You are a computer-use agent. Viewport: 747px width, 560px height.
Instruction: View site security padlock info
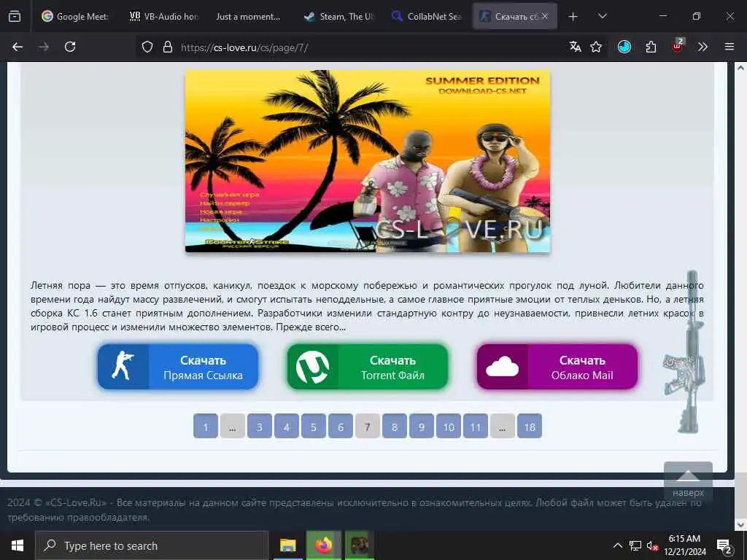pyautogui.click(x=167, y=47)
